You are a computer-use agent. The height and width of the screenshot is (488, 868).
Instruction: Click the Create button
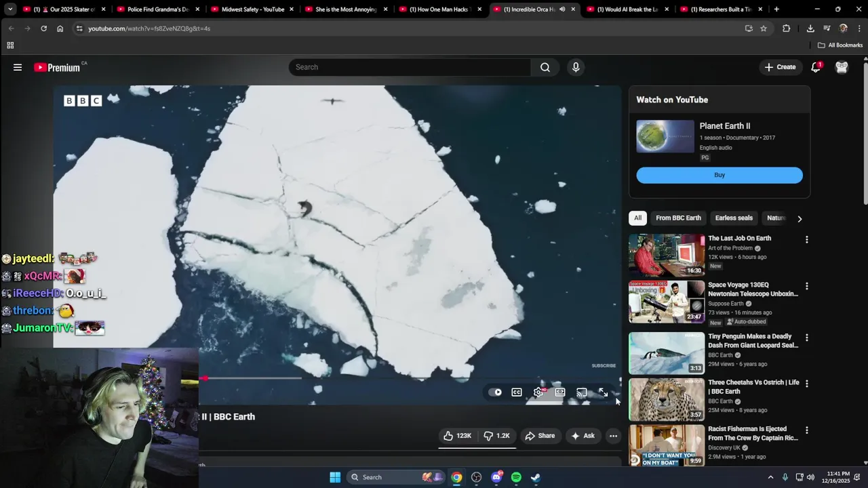pos(780,67)
